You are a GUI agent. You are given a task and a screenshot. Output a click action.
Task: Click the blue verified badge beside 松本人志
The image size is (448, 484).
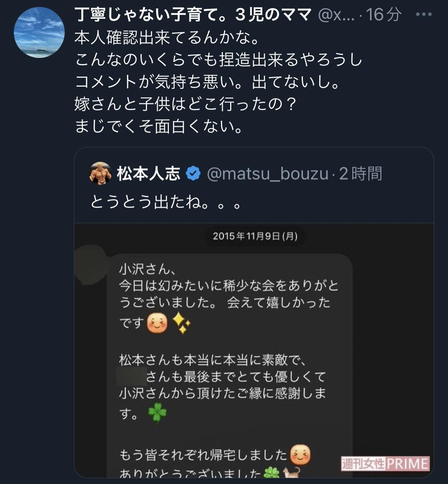(x=193, y=174)
